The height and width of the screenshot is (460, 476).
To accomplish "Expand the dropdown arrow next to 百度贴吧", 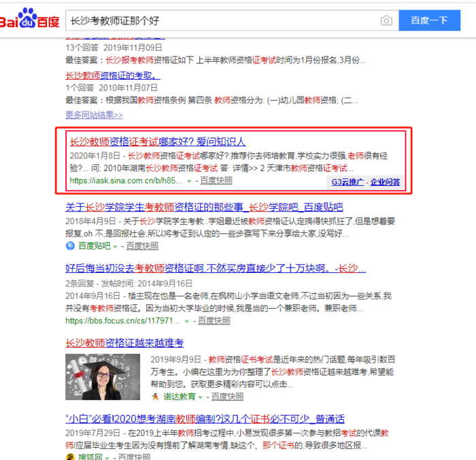I will 115,246.
